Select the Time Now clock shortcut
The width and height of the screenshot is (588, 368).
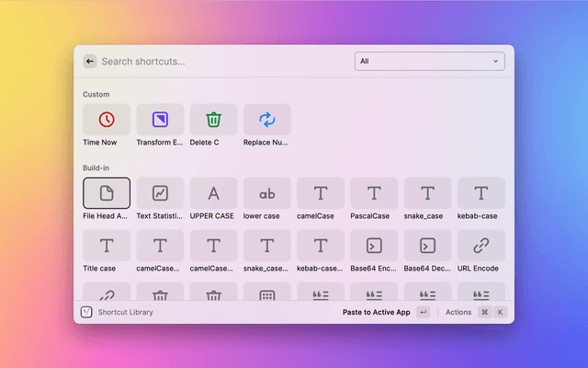(107, 120)
